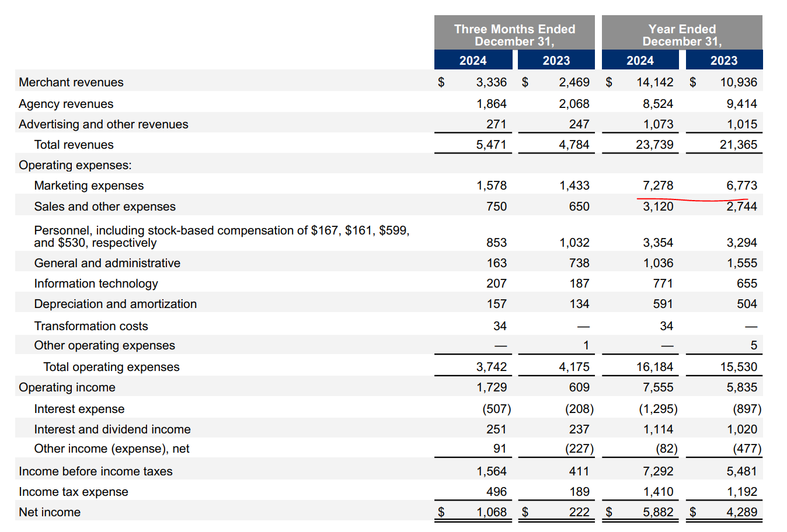The height and width of the screenshot is (532, 787).
Task: Click total revenues value 5,471
Action: pyautogui.click(x=491, y=145)
